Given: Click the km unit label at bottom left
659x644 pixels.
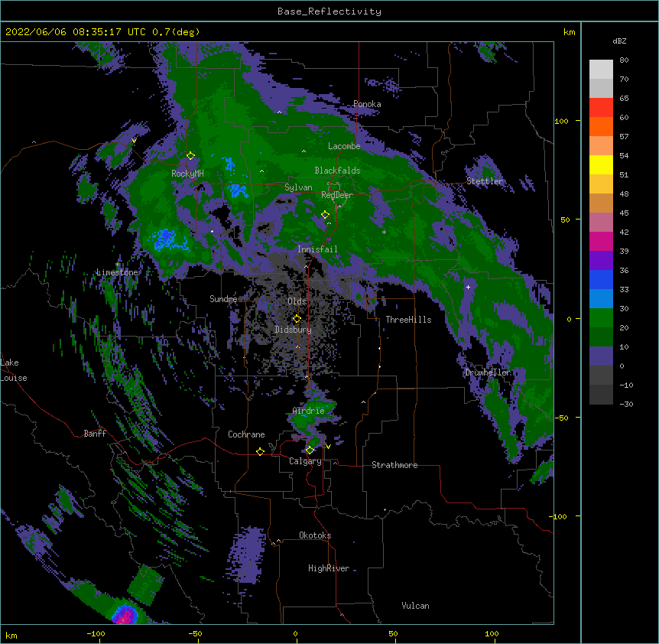Looking at the screenshot, I should (x=11, y=636).
